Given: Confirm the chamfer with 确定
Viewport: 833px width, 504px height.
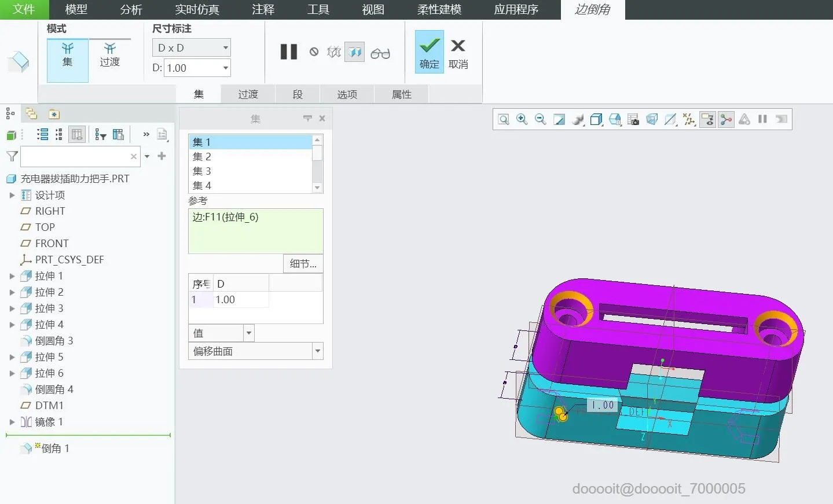Looking at the screenshot, I should 429,51.
